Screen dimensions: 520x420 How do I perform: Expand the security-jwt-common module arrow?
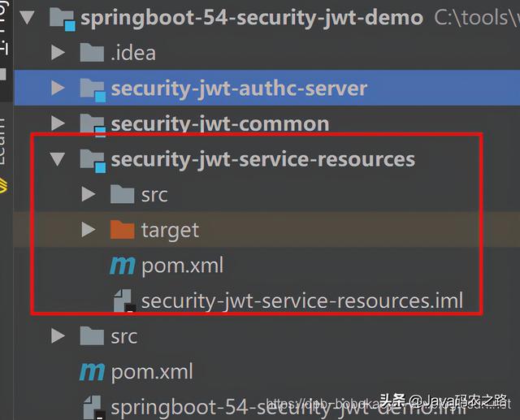(58, 123)
